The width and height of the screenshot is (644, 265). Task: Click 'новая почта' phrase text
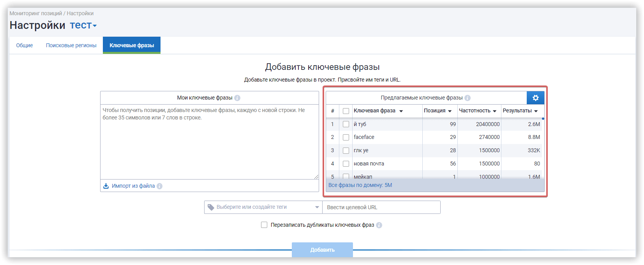pyautogui.click(x=369, y=164)
